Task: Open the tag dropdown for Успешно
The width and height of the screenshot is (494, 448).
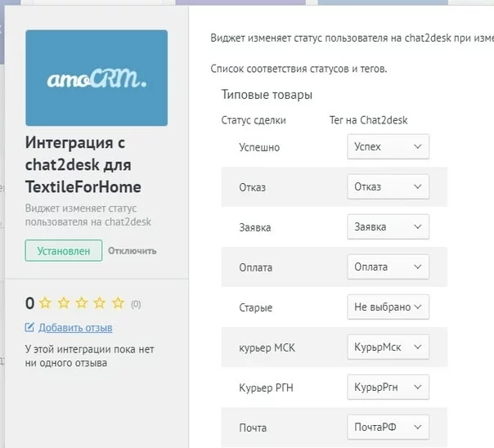Action: (388, 147)
